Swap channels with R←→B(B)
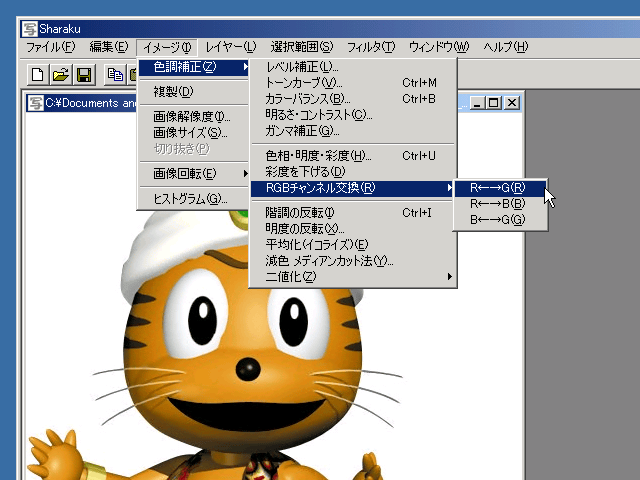Viewport: 640px width, 480px height. (x=500, y=204)
